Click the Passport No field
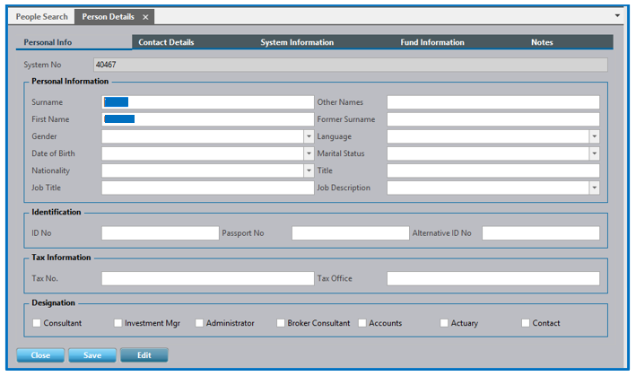The image size is (636, 376). [350, 233]
